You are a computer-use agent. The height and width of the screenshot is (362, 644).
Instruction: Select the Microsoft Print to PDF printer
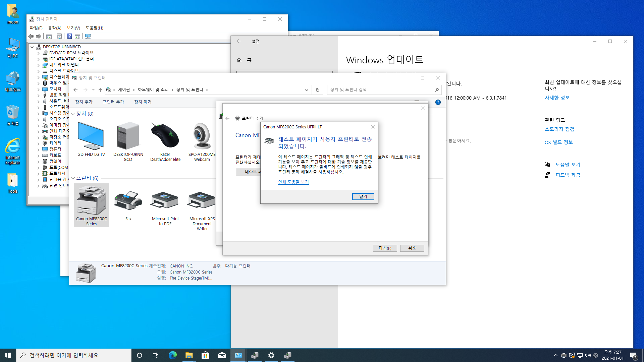pos(165,208)
